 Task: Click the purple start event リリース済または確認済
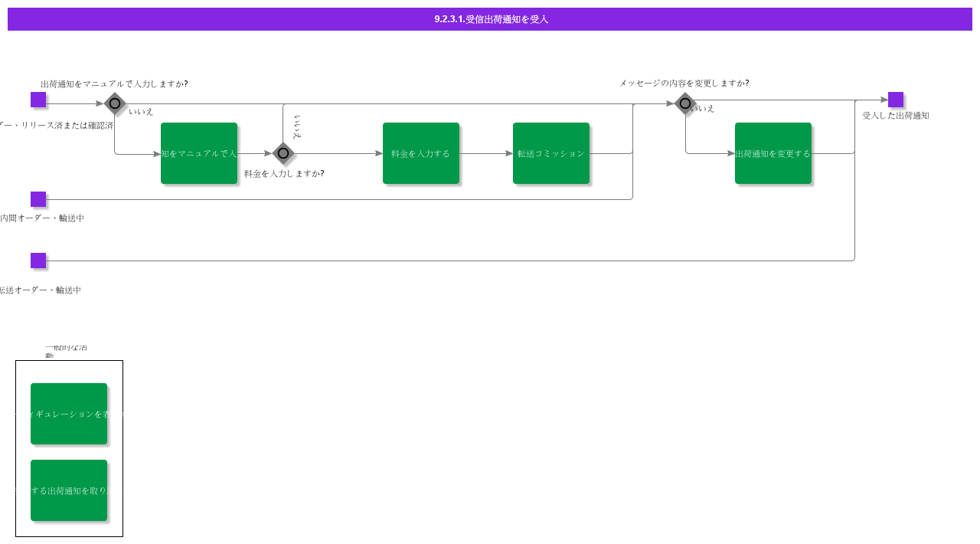pyautogui.click(x=38, y=100)
